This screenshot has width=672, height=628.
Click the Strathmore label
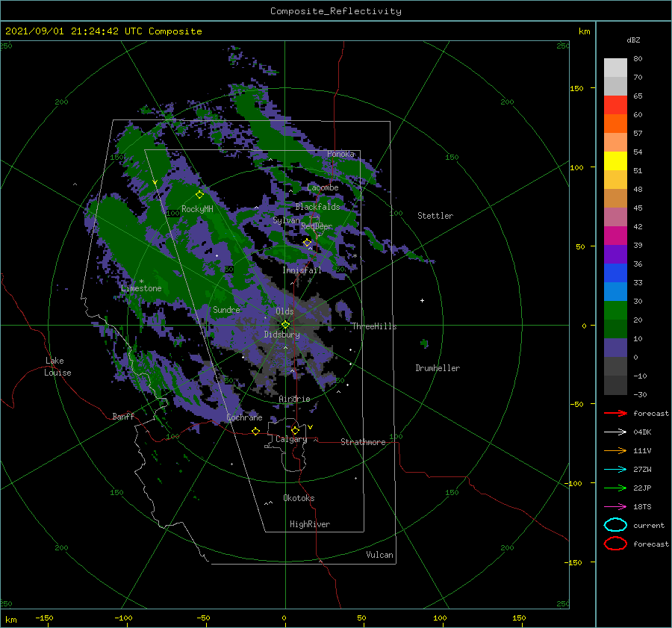[x=363, y=442]
